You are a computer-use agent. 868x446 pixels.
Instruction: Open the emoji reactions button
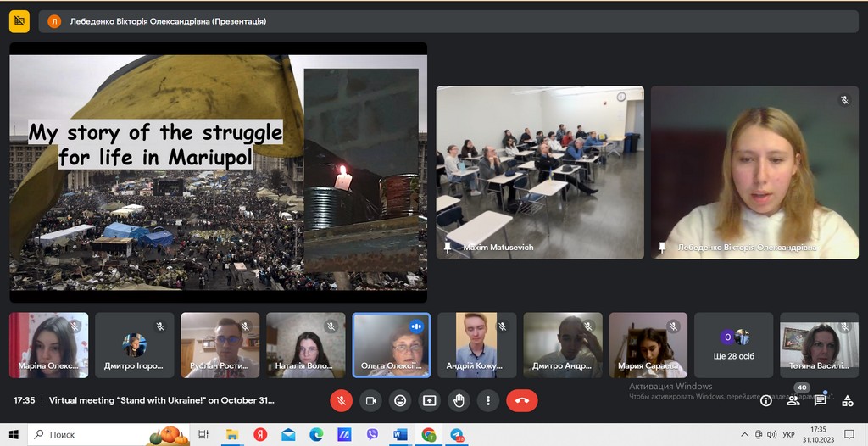point(400,400)
